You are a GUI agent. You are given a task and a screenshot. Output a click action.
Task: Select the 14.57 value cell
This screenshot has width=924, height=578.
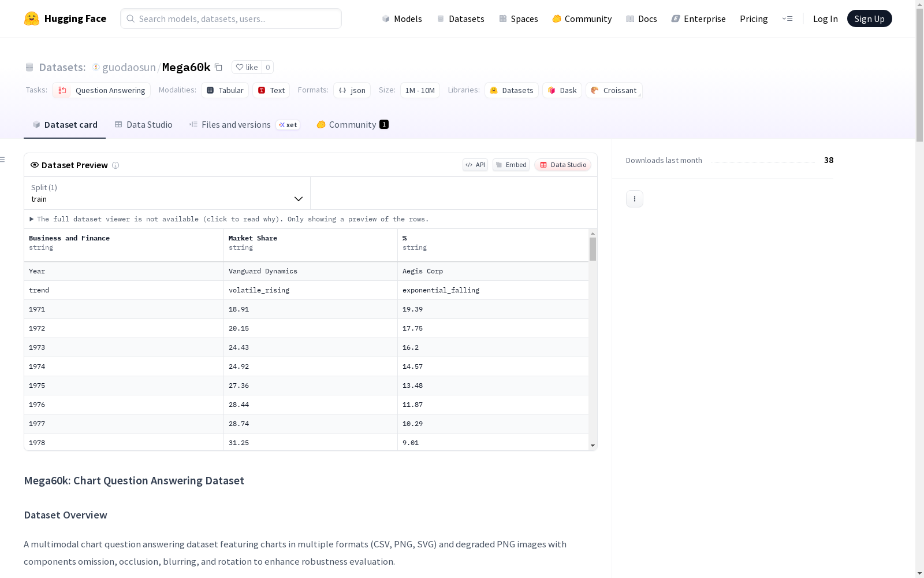click(x=493, y=366)
